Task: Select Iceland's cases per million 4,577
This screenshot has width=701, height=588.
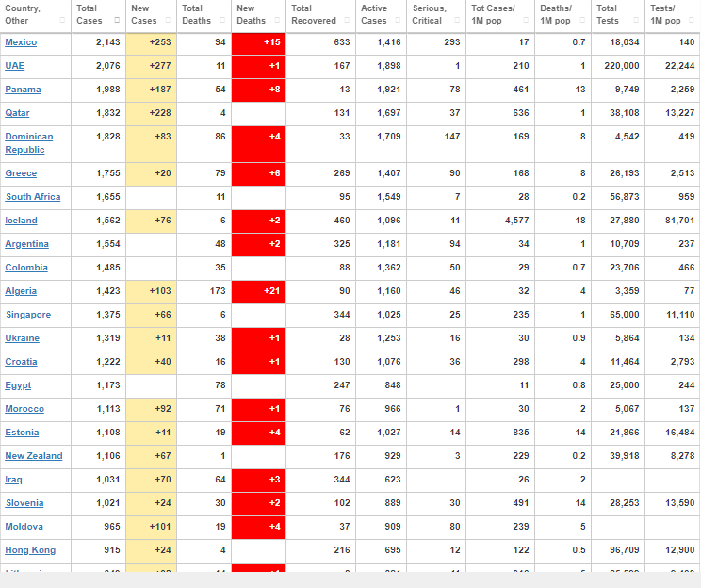Action: [x=517, y=220]
